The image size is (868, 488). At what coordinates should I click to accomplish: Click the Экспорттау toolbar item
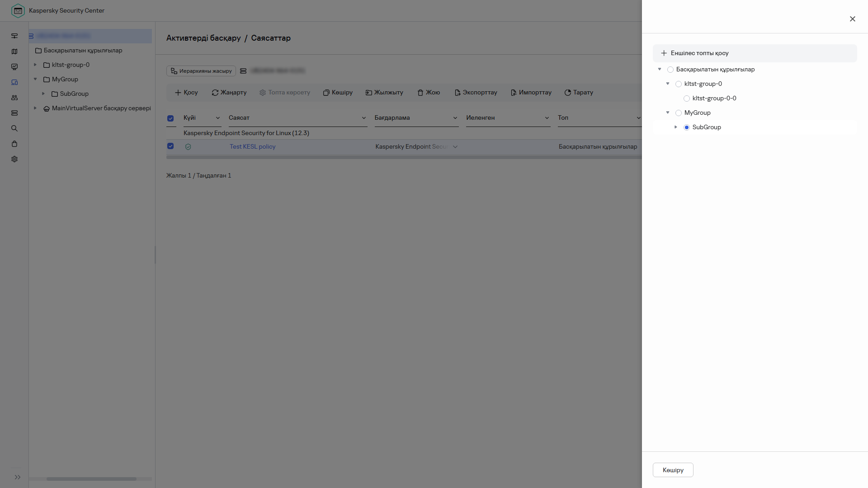pyautogui.click(x=476, y=92)
